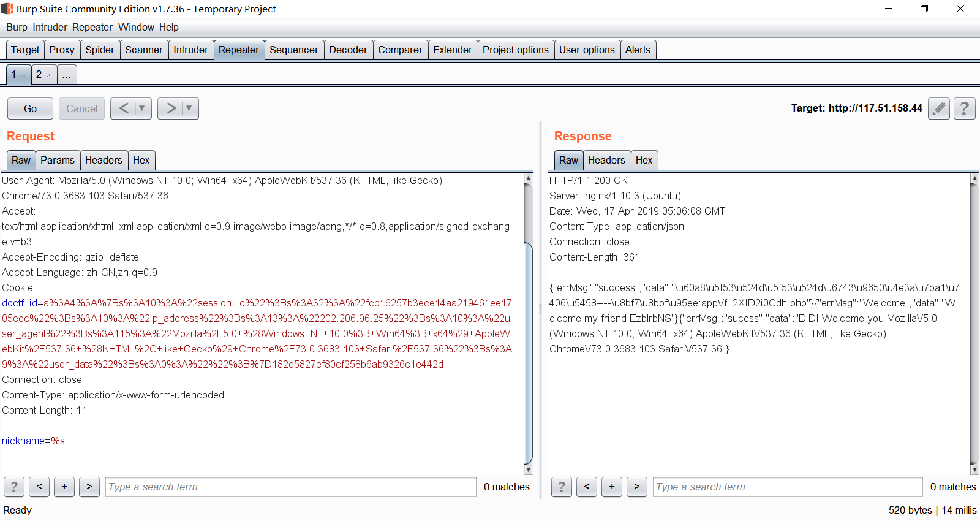The width and height of the screenshot is (980, 521).
Task: Go to previous match in request search
Action: (x=39, y=487)
